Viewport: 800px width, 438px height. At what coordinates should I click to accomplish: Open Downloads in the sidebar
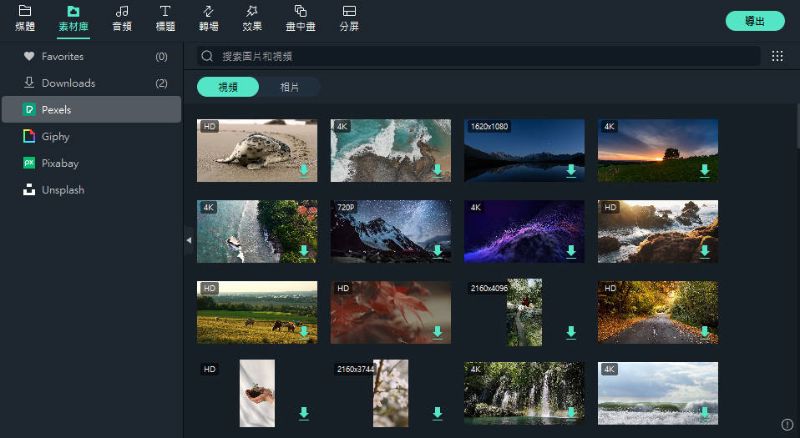pyautogui.click(x=92, y=83)
